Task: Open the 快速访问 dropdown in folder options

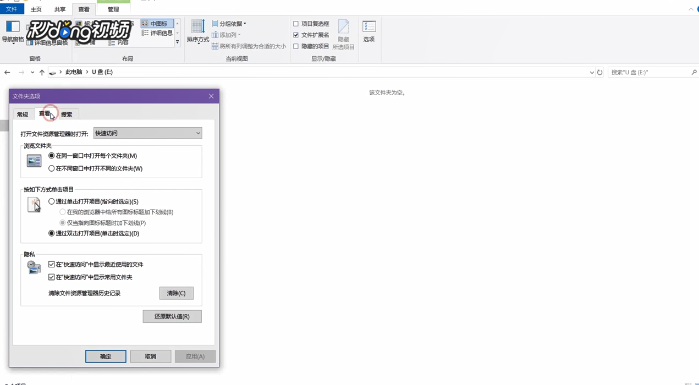Action: [x=148, y=133]
